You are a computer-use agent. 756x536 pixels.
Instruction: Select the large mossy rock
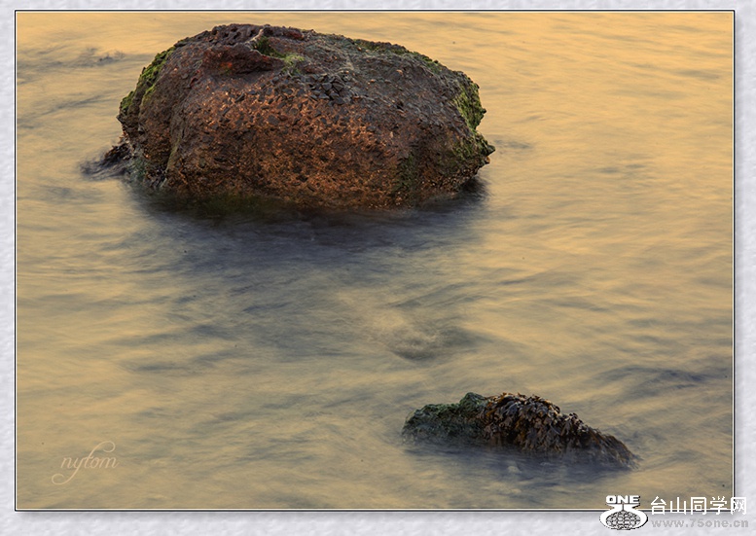pos(302,117)
